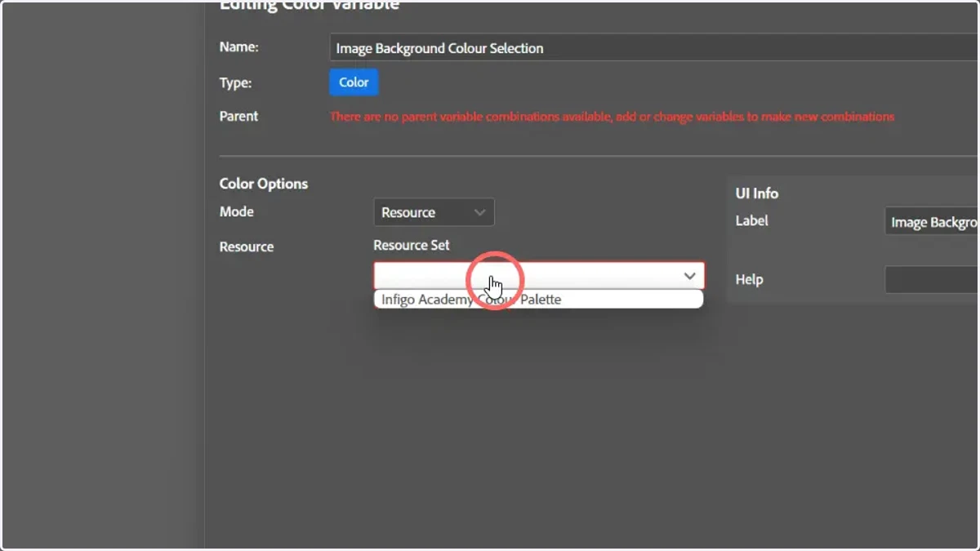Screen dimensions: 980x551
Task: Click the Color Options heading
Action: point(264,184)
